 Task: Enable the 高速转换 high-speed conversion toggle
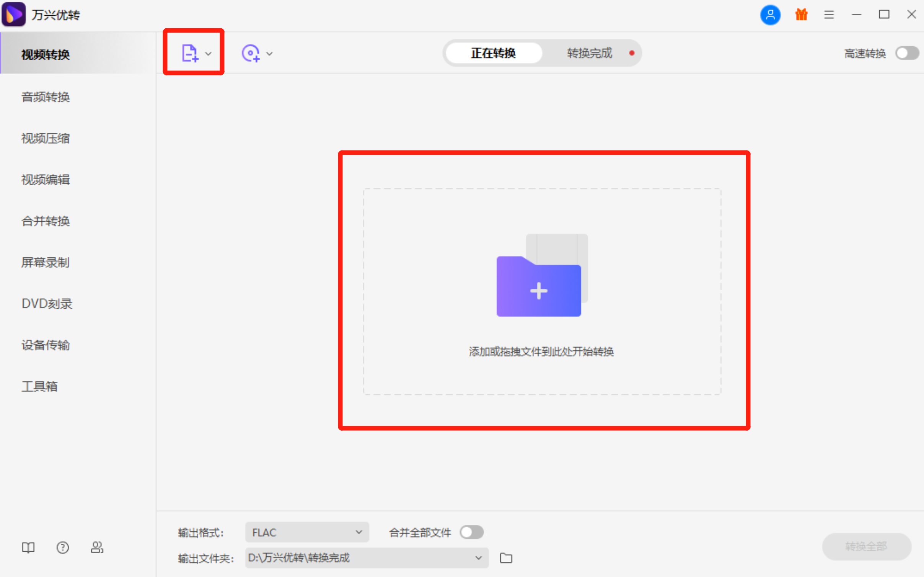coord(906,53)
